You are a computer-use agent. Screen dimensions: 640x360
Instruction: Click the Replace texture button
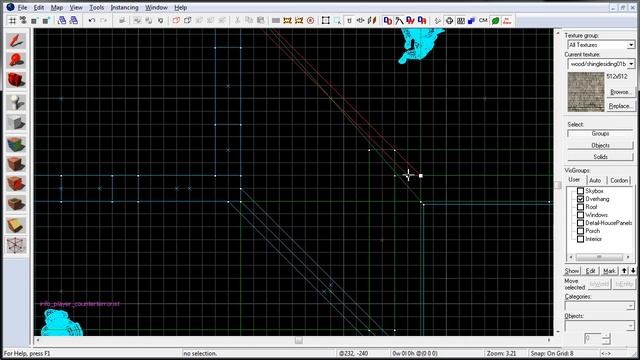[x=620, y=106]
